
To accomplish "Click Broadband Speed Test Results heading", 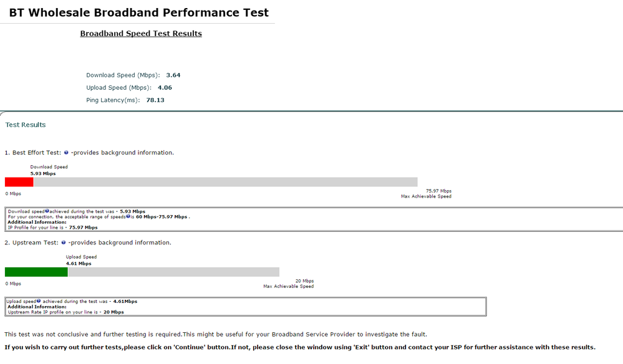I will pos(141,34).
